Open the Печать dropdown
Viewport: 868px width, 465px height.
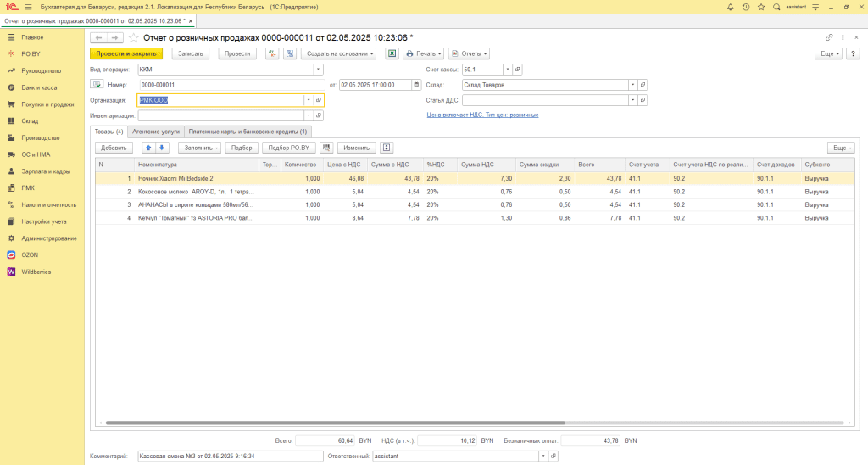tap(424, 53)
